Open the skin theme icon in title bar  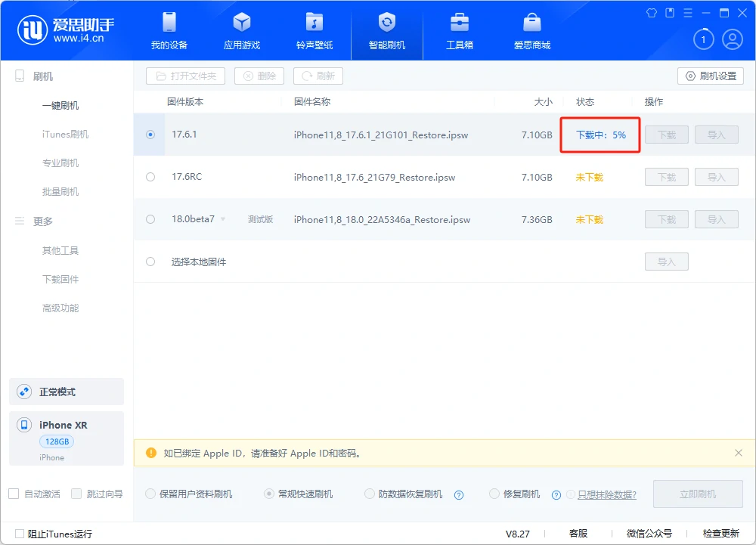point(652,13)
